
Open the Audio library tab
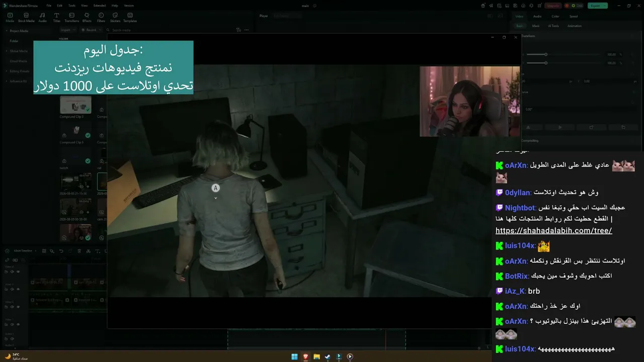43,18
